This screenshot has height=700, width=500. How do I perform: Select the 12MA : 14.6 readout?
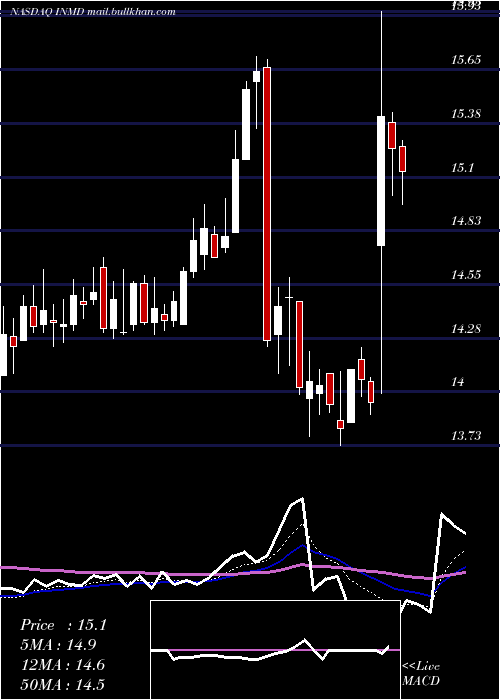tap(62, 665)
